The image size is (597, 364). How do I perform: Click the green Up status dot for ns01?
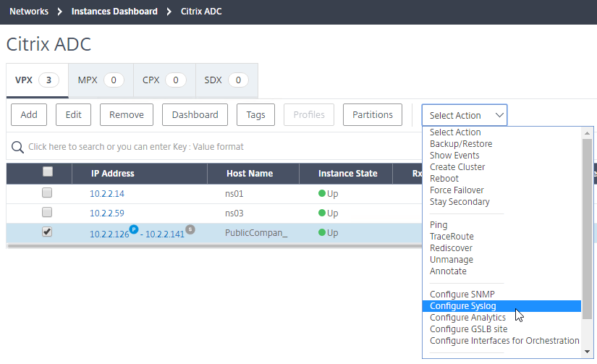point(322,193)
